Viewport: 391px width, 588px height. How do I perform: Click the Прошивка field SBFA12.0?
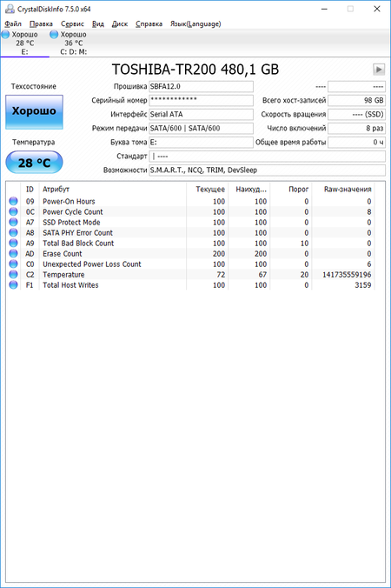click(201, 87)
